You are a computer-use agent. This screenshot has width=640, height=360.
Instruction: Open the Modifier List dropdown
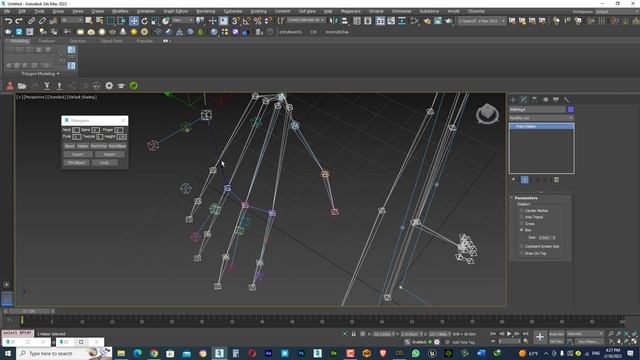pos(541,118)
